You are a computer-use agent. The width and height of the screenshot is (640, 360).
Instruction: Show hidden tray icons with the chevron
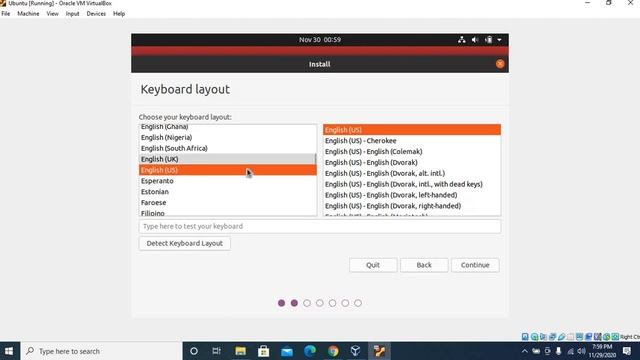524,351
